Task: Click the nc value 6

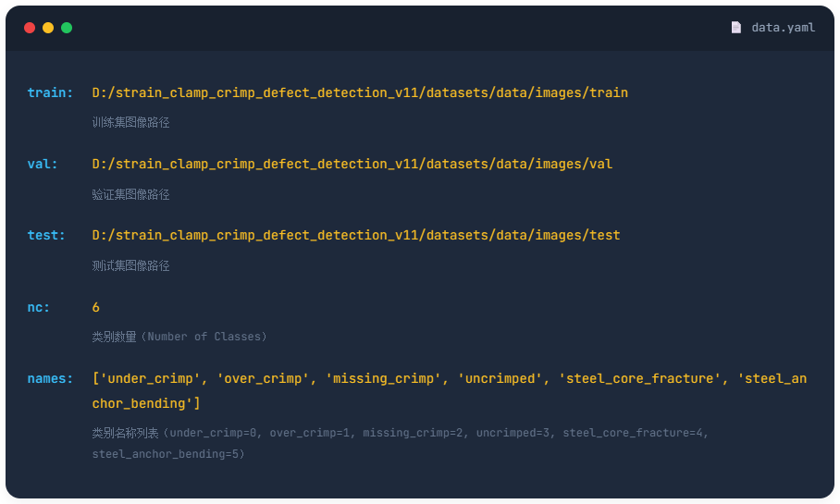Action: 96,307
